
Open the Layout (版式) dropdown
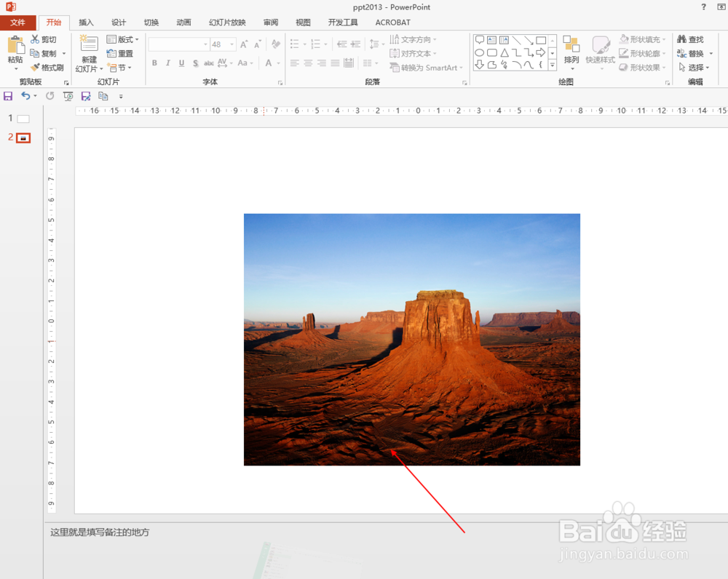pyautogui.click(x=122, y=39)
